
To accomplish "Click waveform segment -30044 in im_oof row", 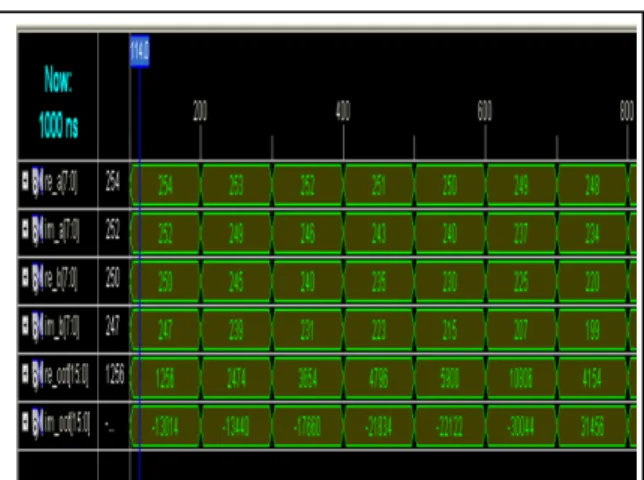I will coord(521,427).
